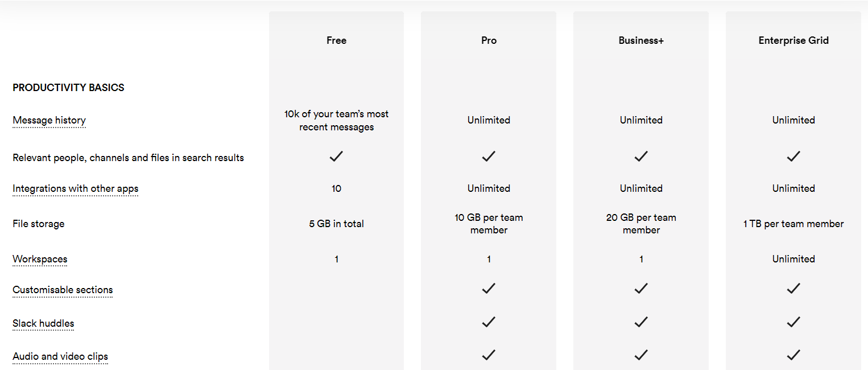
Task: Click the Free plan search results checkmark
Action: (336, 156)
